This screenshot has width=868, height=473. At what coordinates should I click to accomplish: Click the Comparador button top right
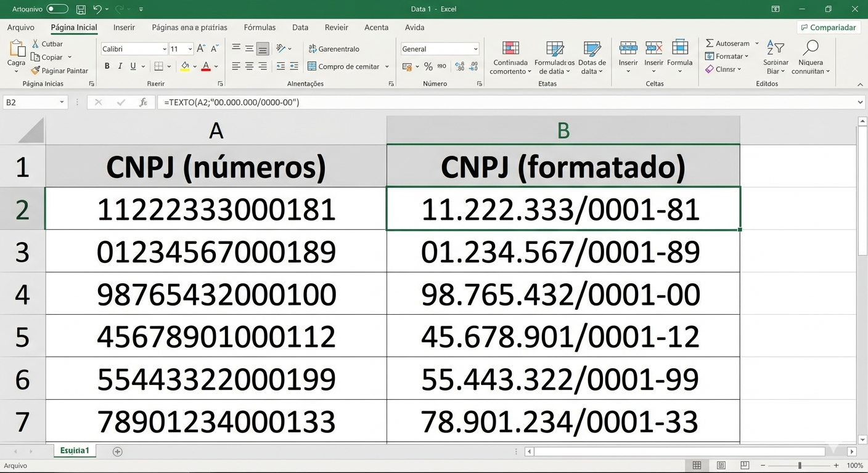click(x=828, y=27)
